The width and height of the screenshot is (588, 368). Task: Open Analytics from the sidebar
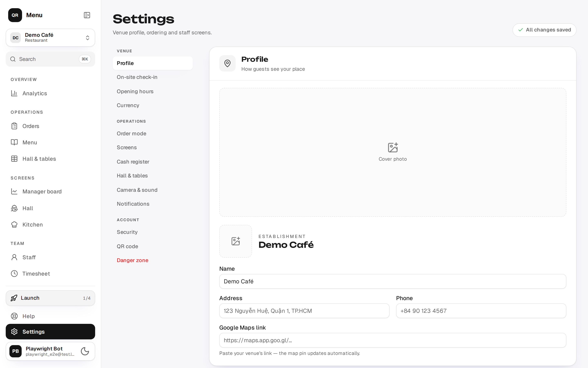[50, 93]
